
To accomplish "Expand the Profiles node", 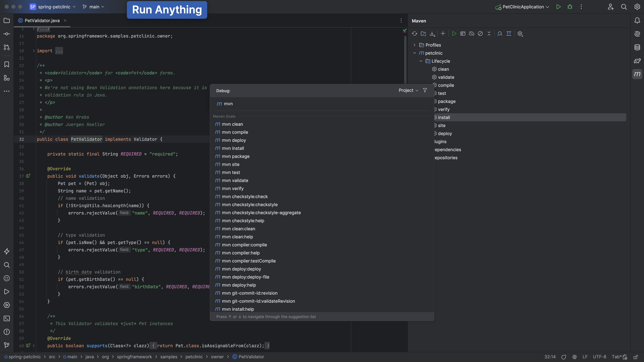I will coord(415,45).
